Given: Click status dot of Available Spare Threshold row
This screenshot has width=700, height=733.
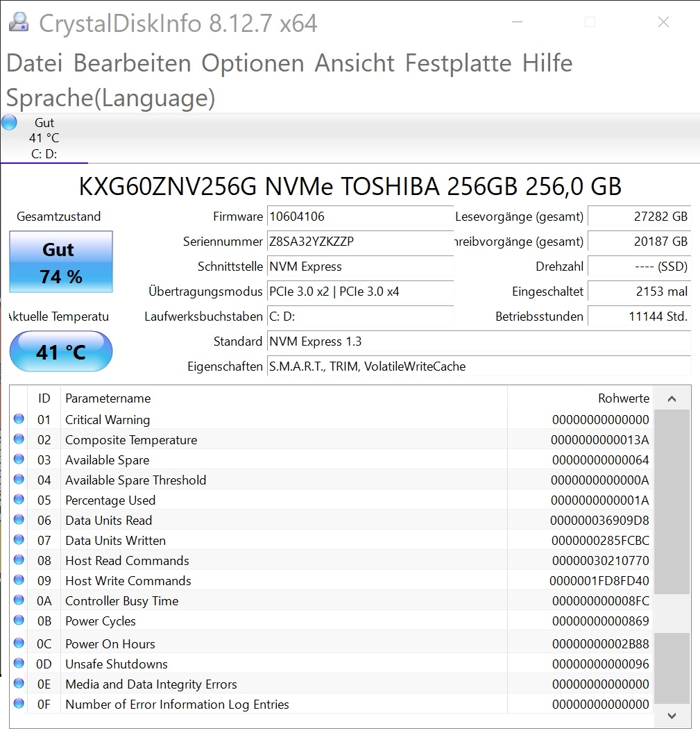Looking at the screenshot, I should coord(19,479).
